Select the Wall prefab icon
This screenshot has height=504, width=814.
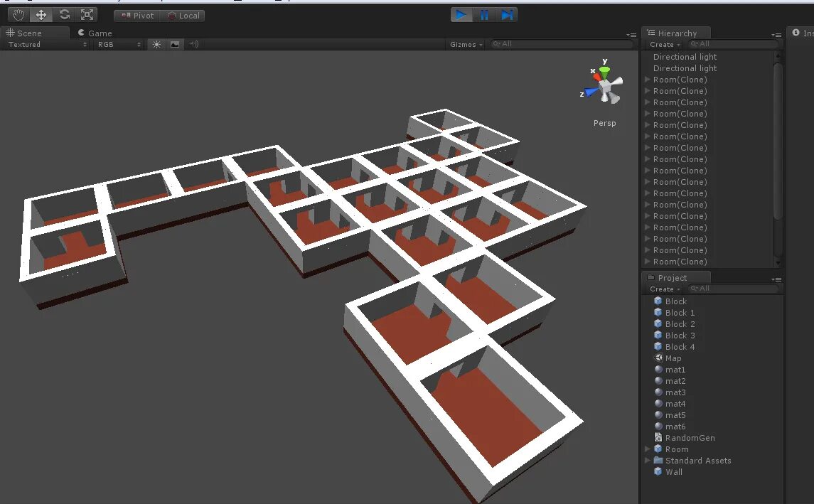click(658, 472)
